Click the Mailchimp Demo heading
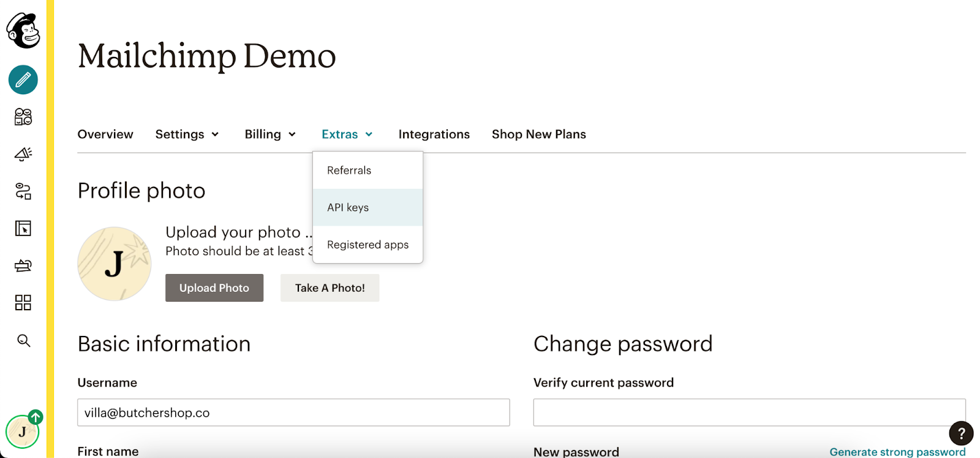 click(x=207, y=56)
